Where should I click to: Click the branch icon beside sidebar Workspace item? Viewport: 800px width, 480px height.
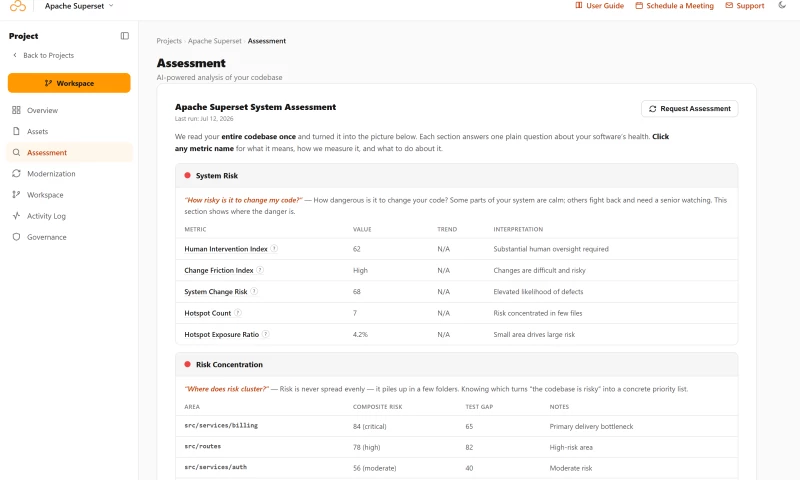click(16, 195)
